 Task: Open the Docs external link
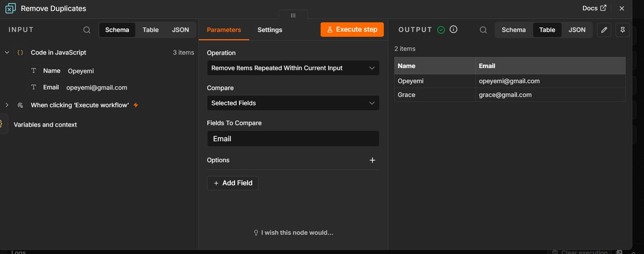(595, 8)
